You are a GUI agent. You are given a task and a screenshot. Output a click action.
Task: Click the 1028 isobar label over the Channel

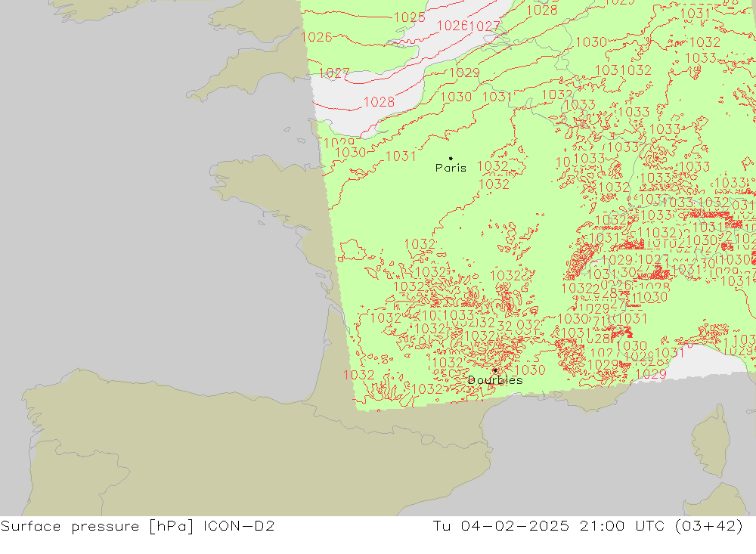[x=379, y=102]
